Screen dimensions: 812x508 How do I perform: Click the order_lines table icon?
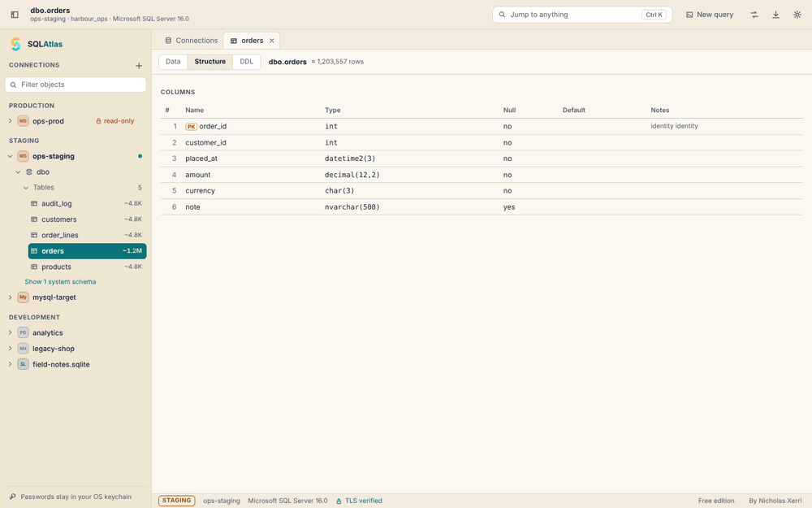(34, 236)
